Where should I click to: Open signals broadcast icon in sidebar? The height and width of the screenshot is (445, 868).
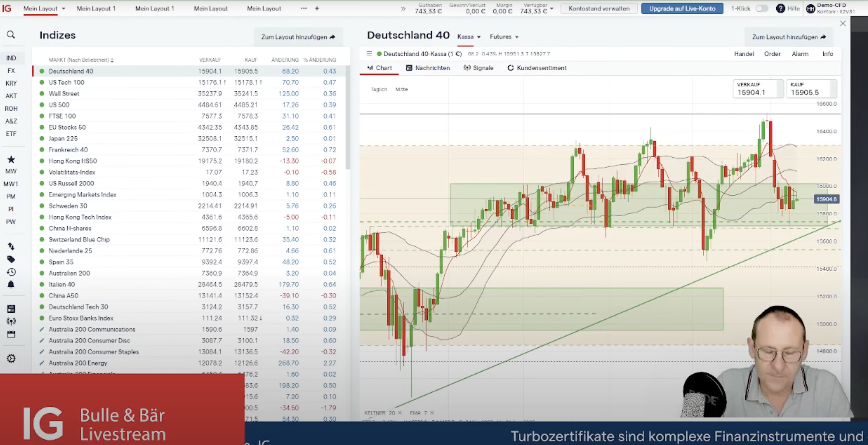11,321
